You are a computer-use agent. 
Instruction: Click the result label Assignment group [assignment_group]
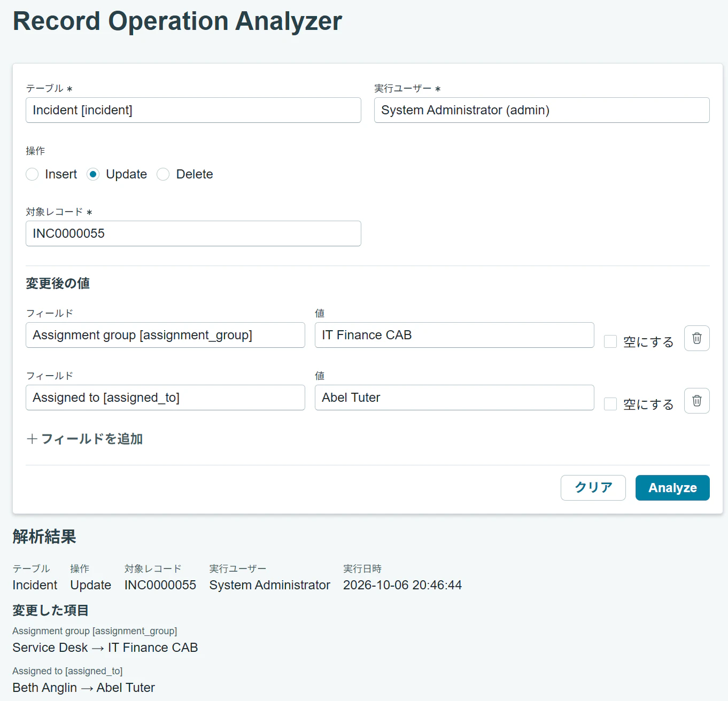[95, 631]
